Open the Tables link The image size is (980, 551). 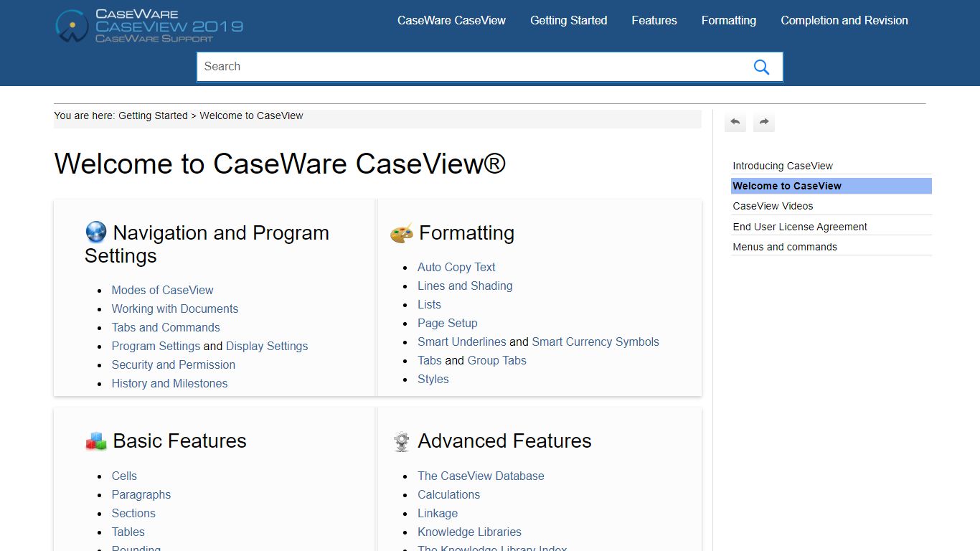pyautogui.click(x=128, y=532)
